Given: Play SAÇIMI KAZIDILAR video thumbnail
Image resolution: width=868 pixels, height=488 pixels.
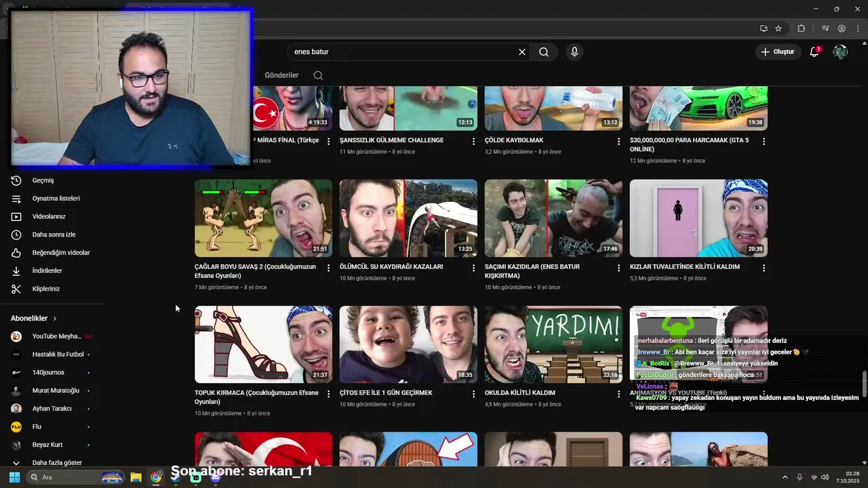Looking at the screenshot, I should [553, 218].
